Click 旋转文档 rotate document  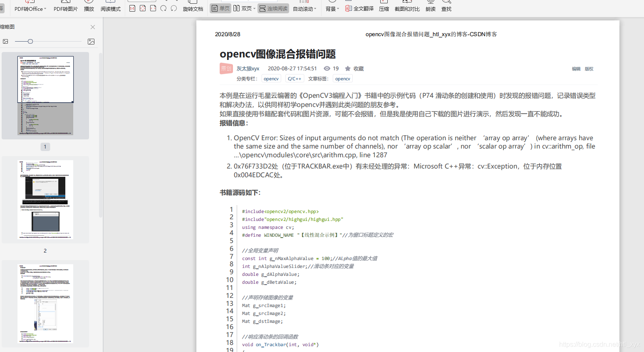[x=193, y=9]
